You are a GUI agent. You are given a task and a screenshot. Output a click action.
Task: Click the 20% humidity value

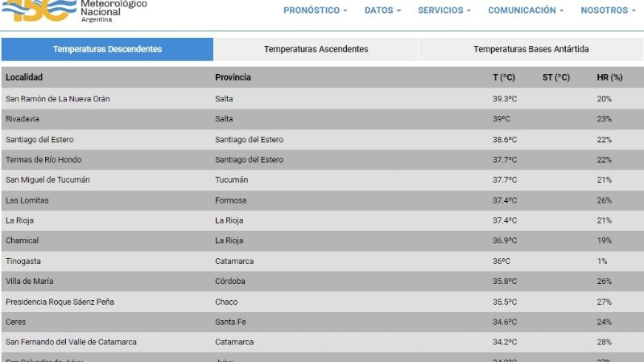point(605,99)
